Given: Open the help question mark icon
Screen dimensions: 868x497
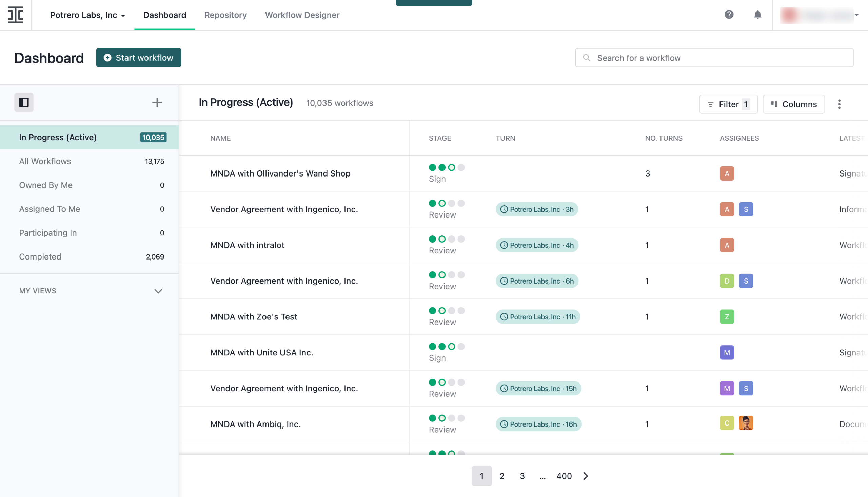Looking at the screenshot, I should pos(729,15).
